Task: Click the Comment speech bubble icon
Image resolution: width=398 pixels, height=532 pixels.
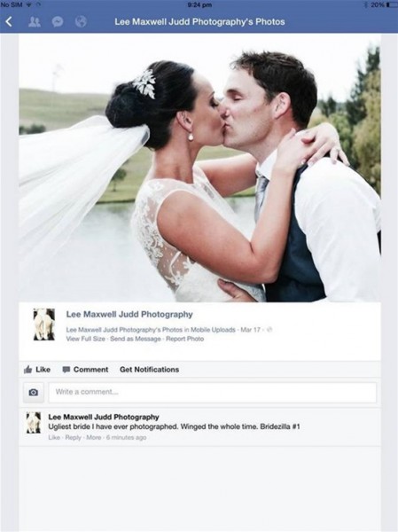Action: pos(66,370)
